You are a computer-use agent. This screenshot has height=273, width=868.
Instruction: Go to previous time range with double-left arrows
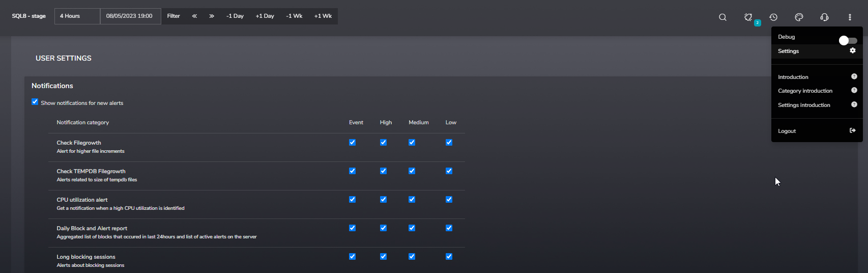(194, 16)
